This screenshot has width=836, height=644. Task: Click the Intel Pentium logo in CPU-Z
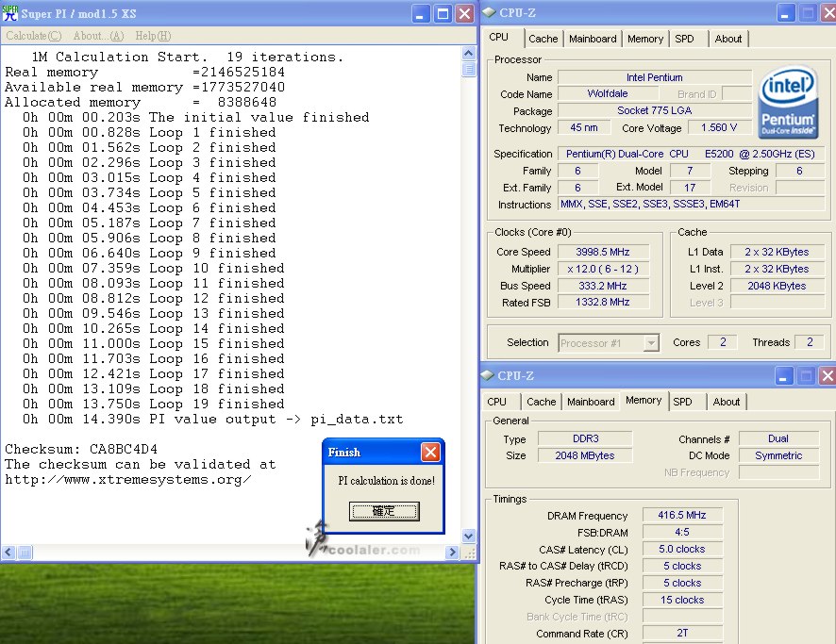click(x=788, y=102)
